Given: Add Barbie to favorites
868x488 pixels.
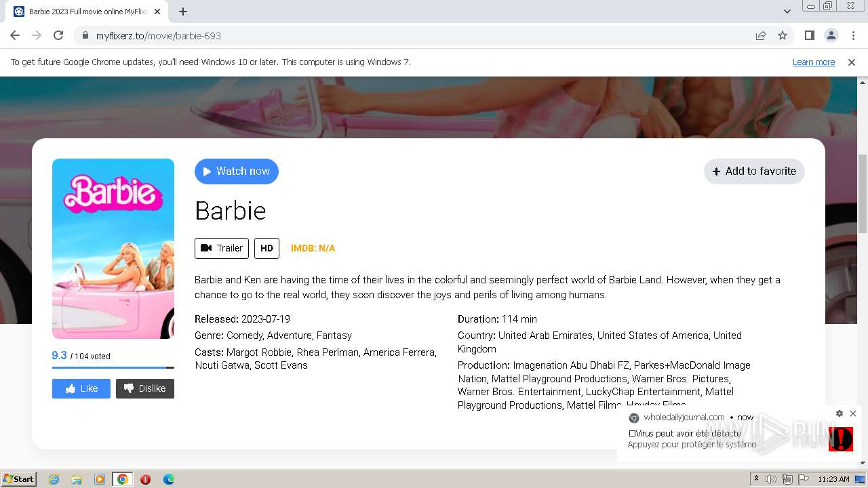Looking at the screenshot, I should click(x=754, y=171).
